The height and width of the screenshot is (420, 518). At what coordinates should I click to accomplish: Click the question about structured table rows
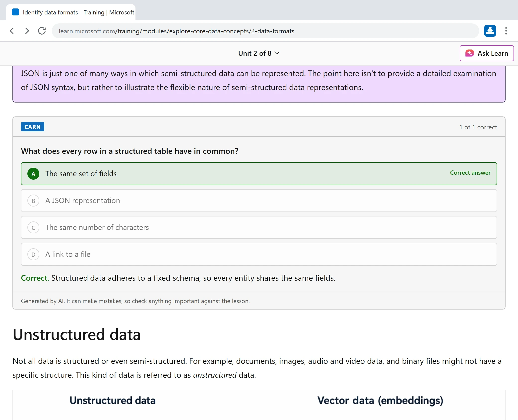[x=129, y=151]
